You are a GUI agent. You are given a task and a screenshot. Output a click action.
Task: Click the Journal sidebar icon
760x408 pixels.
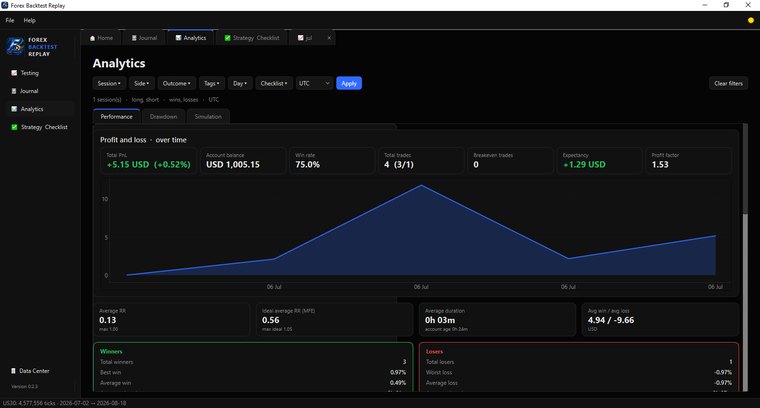click(x=14, y=91)
